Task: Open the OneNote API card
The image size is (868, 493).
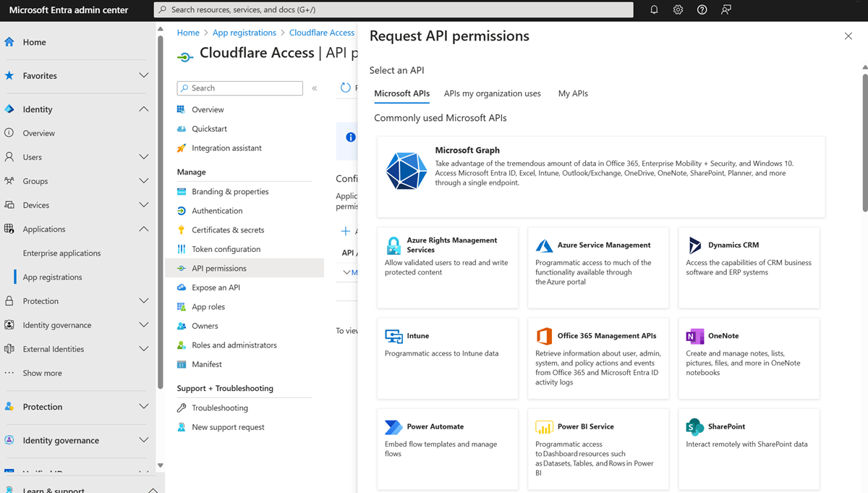Action: click(749, 358)
